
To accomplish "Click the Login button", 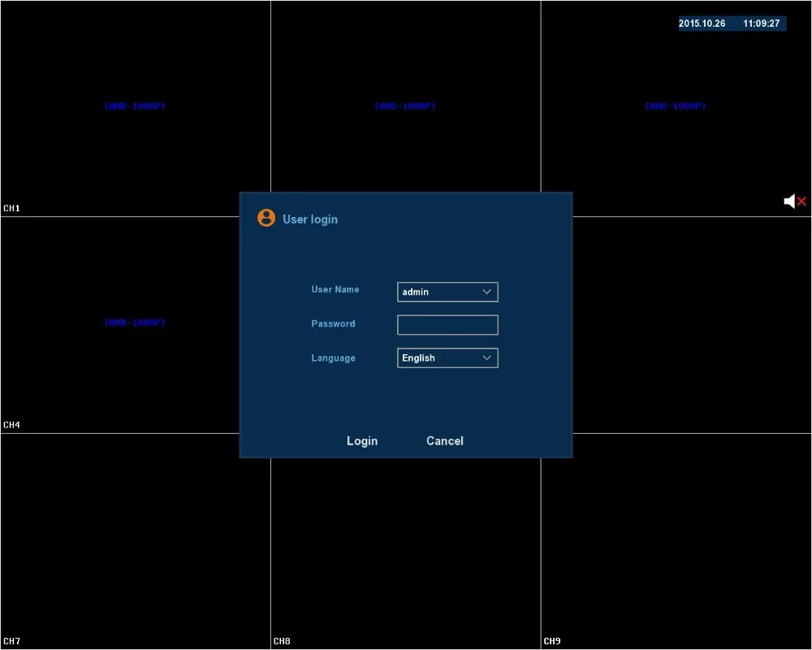I will pos(362,440).
